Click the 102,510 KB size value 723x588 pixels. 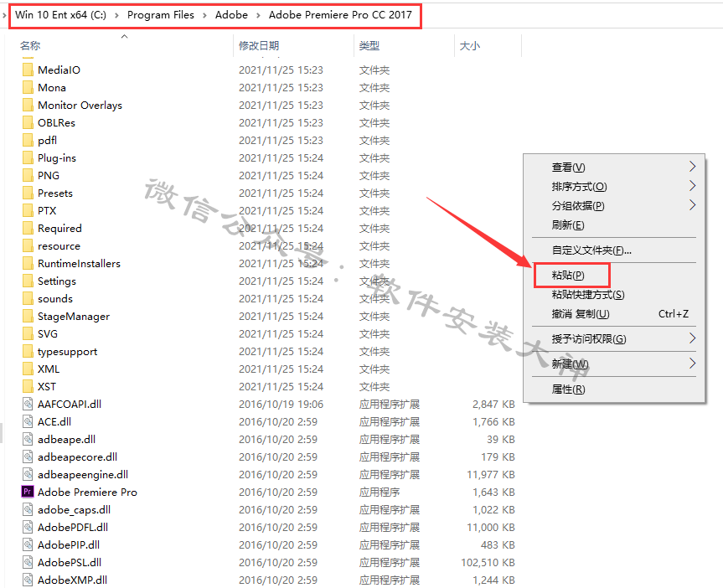pos(488,563)
